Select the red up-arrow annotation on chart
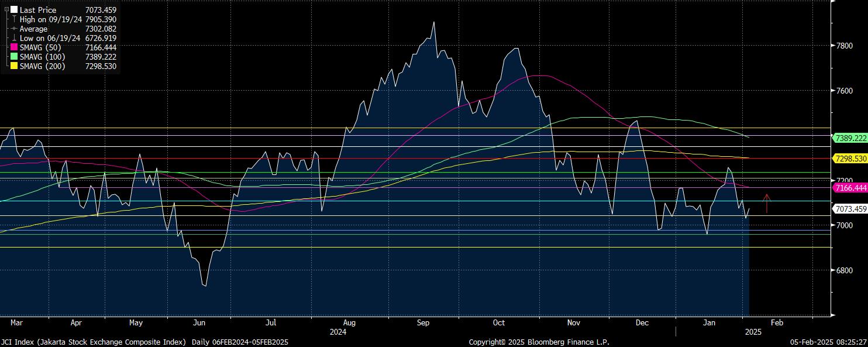Image resolution: width=868 pixels, height=347 pixels. (x=767, y=203)
